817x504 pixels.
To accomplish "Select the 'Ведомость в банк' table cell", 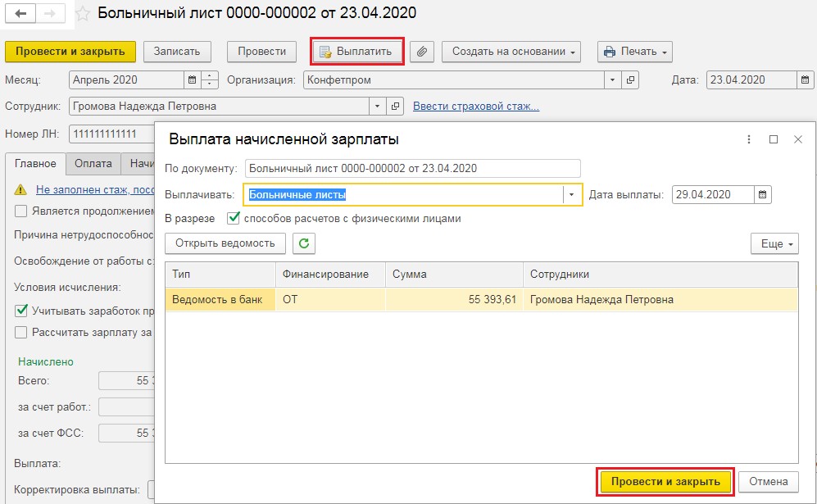I will (x=220, y=300).
